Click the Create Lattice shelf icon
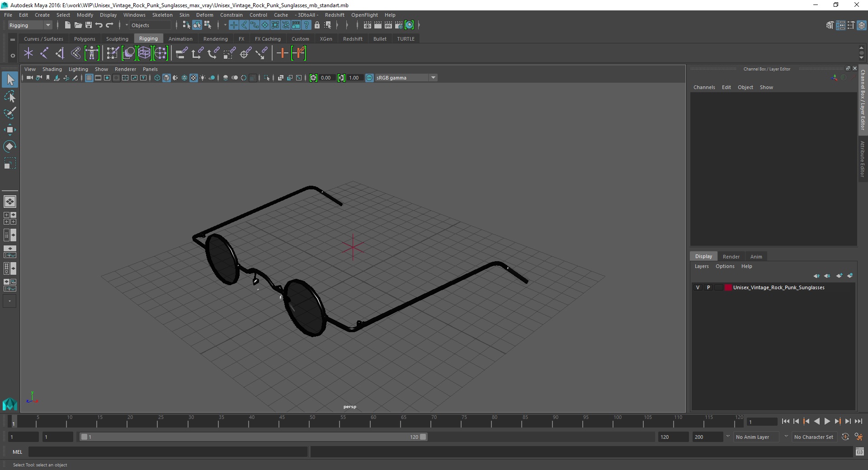The width and height of the screenshot is (868, 470). [144, 53]
